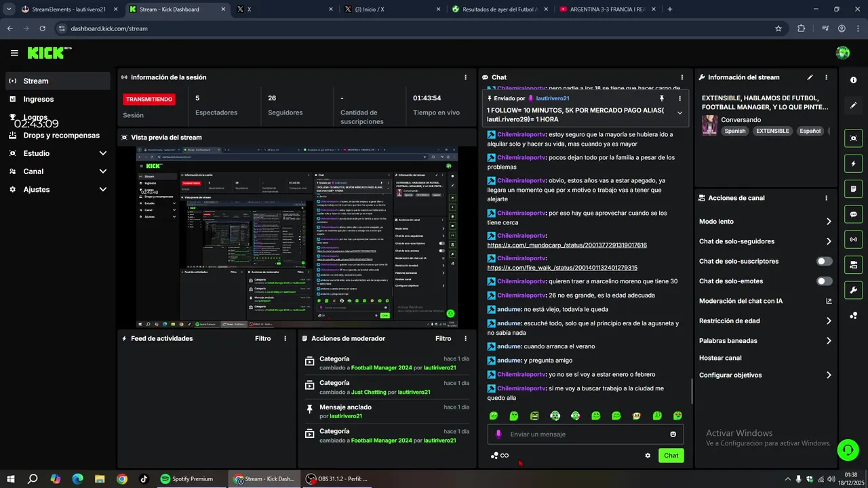This screenshot has width=868, height=488.
Task: Open options menu of Acciones de canal
Action: coord(826,198)
